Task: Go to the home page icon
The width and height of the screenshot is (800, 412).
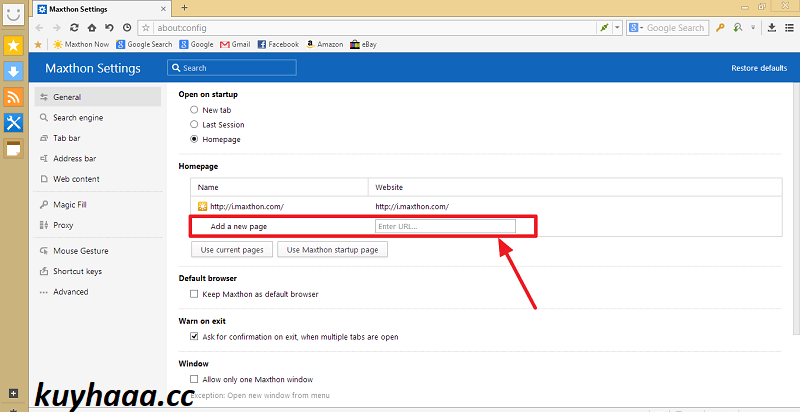Action: coord(92,28)
